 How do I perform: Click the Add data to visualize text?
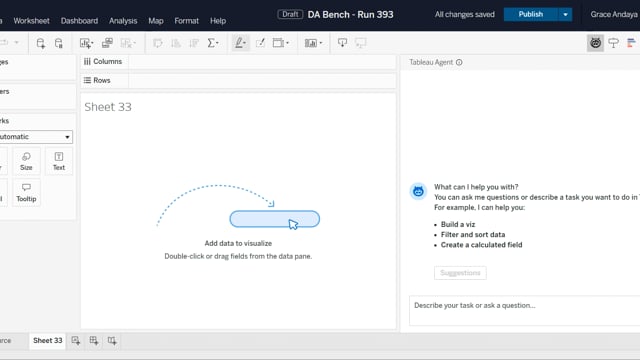pos(238,243)
